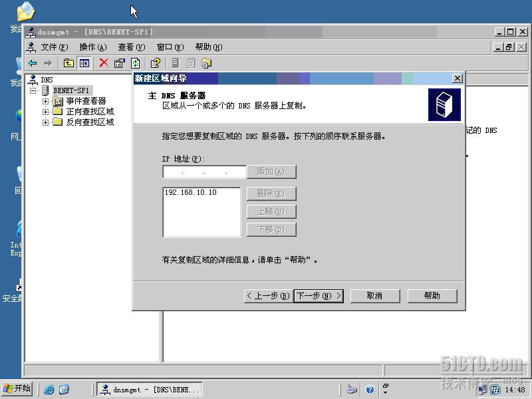Click the server icon in toolbar

pyautogui.click(x=176, y=63)
